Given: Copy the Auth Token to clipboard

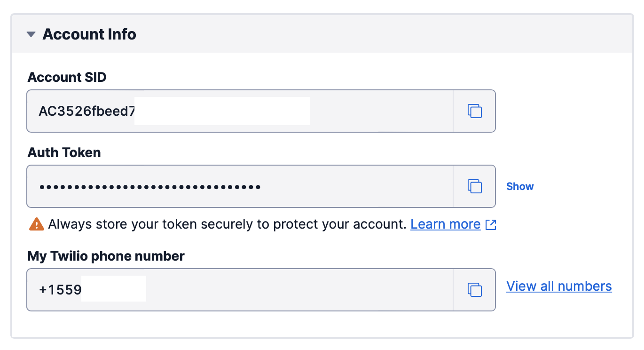Looking at the screenshot, I should click(474, 186).
